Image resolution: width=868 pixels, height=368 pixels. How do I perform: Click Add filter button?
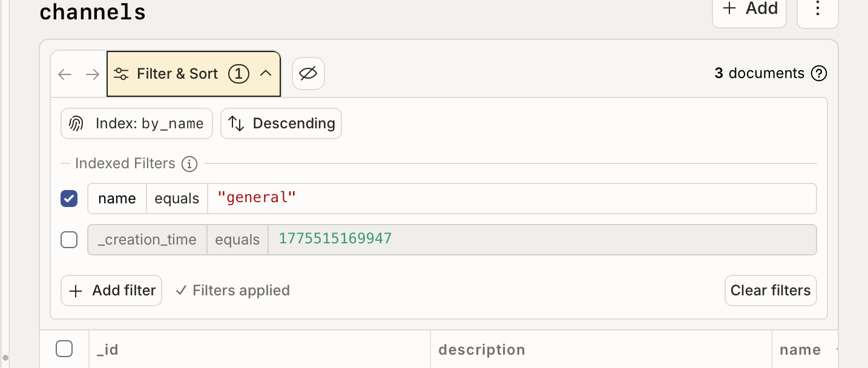click(111, 291)
